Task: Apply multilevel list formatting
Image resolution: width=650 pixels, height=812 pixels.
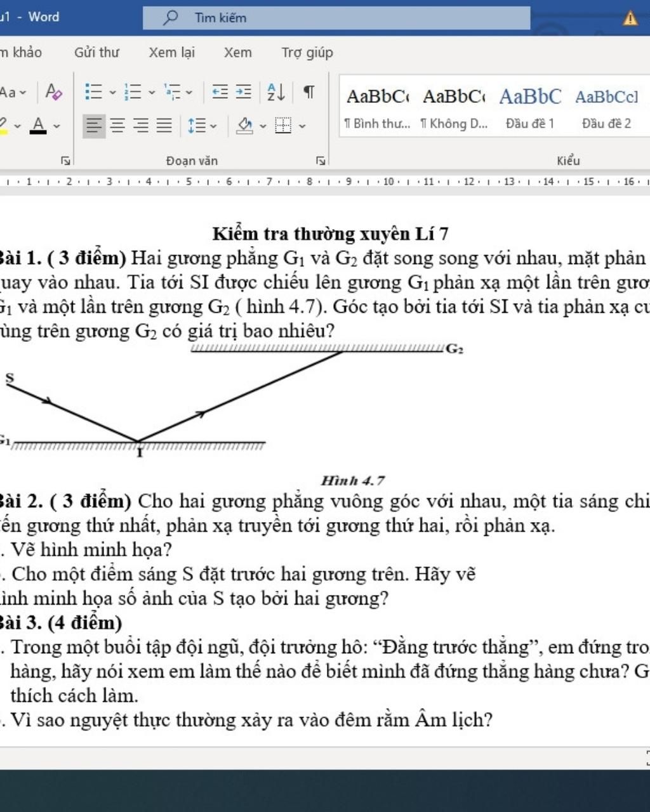Action: click(172, 93)
